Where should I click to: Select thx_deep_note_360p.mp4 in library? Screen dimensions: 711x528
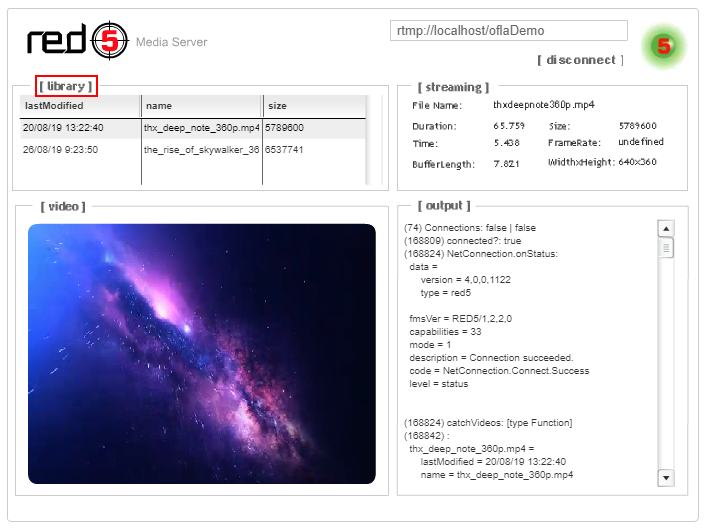(x=202, y=128)
